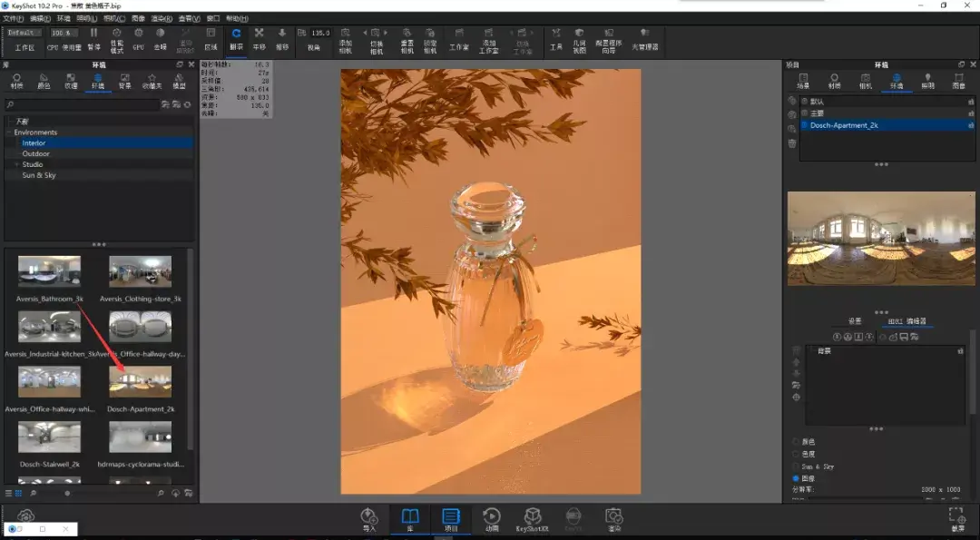980x540 pixels.
Task: Switch to library Textures (纹理) tab
Action: click(x=71, y=82)
